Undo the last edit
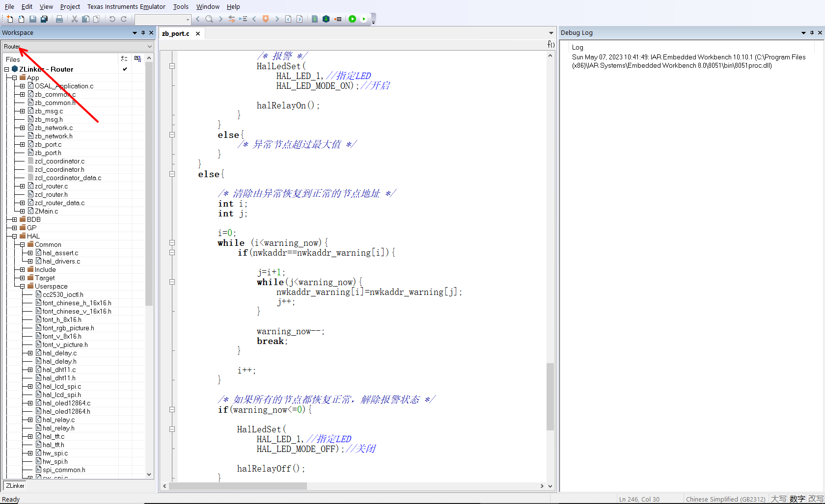Viewport: 825px width, 504px height. (112, 19)
